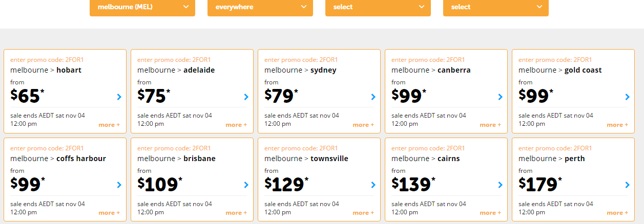
Task: Expand more + on the Perth card
Action: tap(617, 213)
